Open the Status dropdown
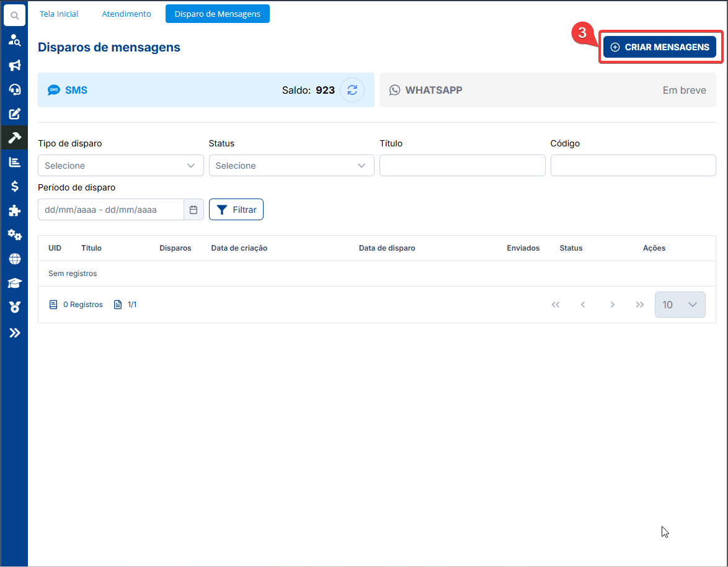 tap(291, 165)
